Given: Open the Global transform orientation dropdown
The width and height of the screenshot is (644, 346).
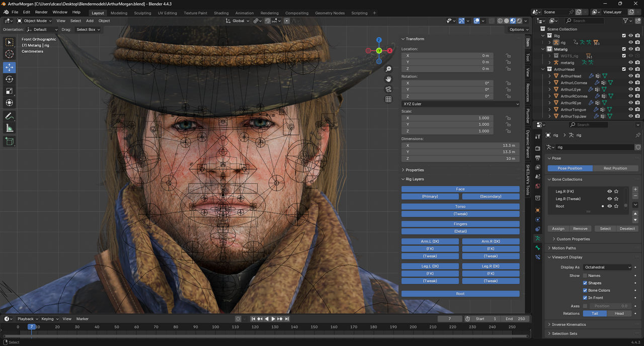Looking at the screenshot, I should (x=237, y=21).
